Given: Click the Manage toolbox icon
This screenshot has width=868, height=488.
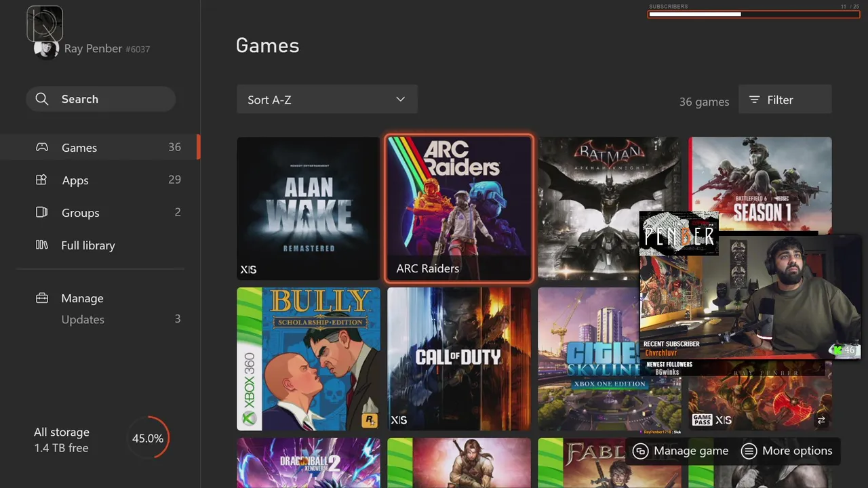Looking at the screenshot, I should 41,298.
